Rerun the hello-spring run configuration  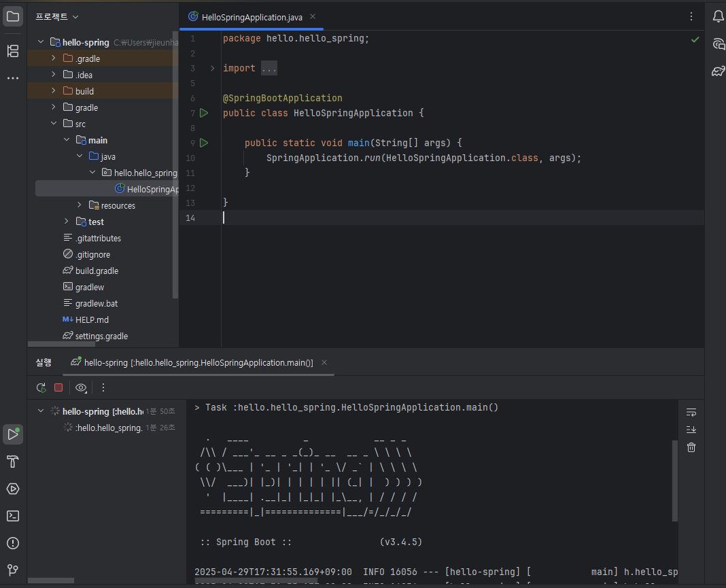[41, 387]
